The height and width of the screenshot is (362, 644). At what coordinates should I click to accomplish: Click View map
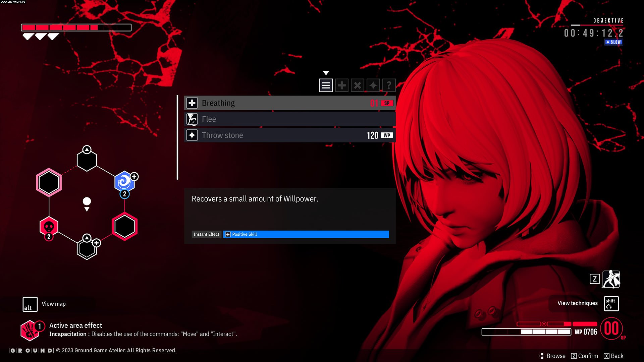tap(53, 304)
